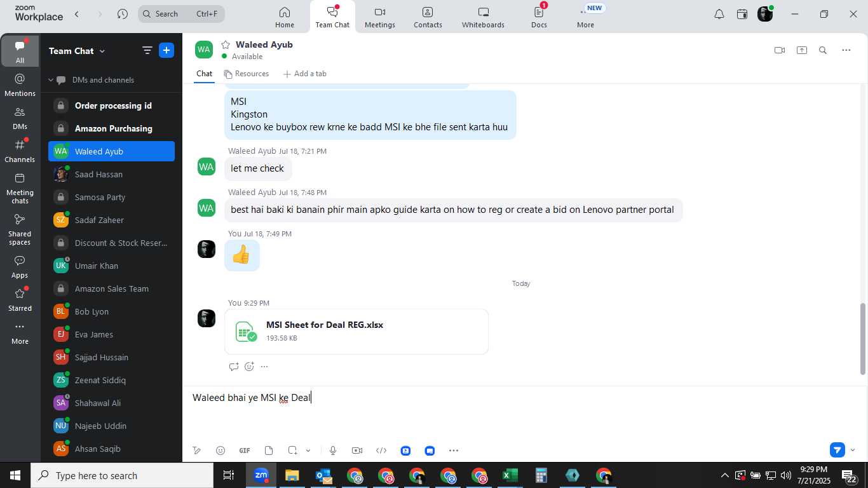Open Mentions in the left sidebar
This screenshot has width=868, height=488.
pos(20,85)
